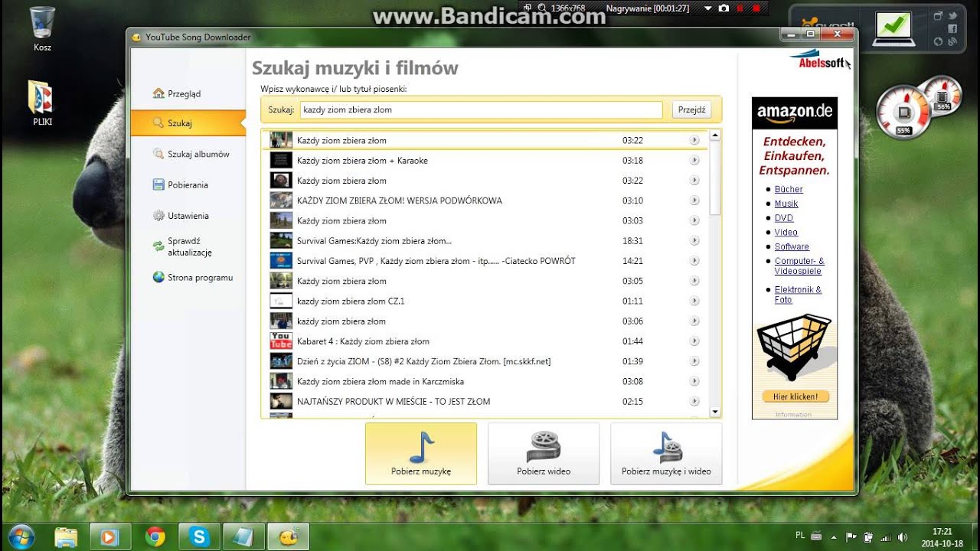Click the arrow button on the 03:03 result row
Image resolution: width=980 pixels, height=551 pixels.
[x=694, y=221]
